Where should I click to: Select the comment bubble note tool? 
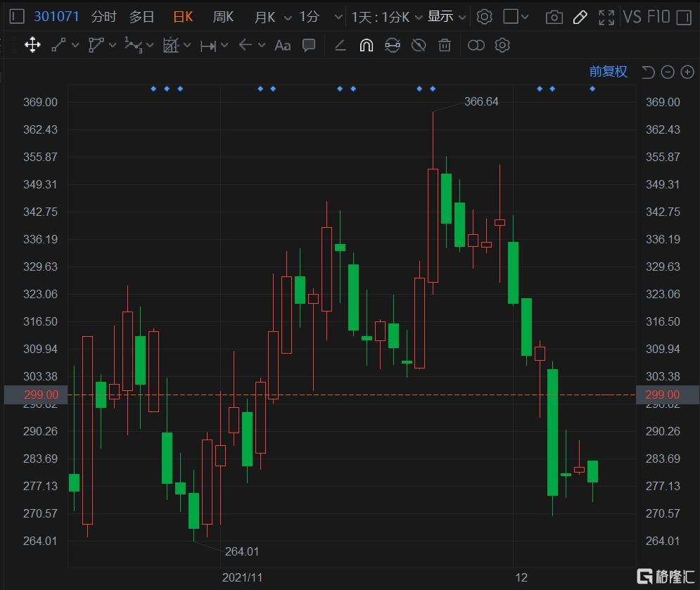308,45
